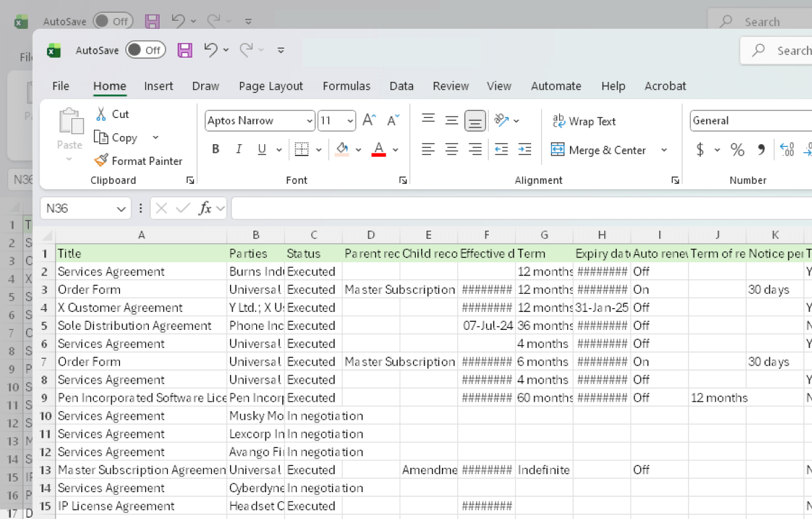Viewport: 812px width, 519px height.
Task: Click the Insert Function fx button
Action: [205, 209]
